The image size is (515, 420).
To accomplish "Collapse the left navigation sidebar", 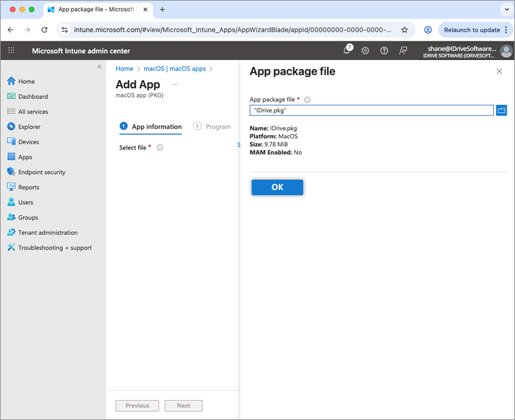I will tap(100, 67).
